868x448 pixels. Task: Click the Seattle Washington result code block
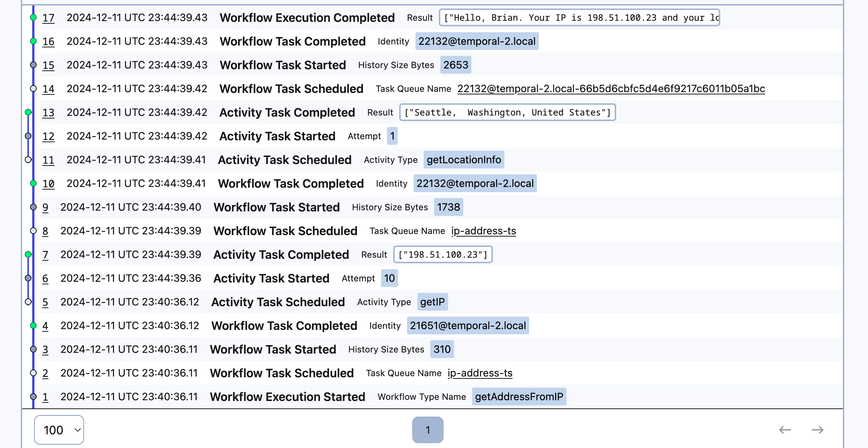(507, 112)
